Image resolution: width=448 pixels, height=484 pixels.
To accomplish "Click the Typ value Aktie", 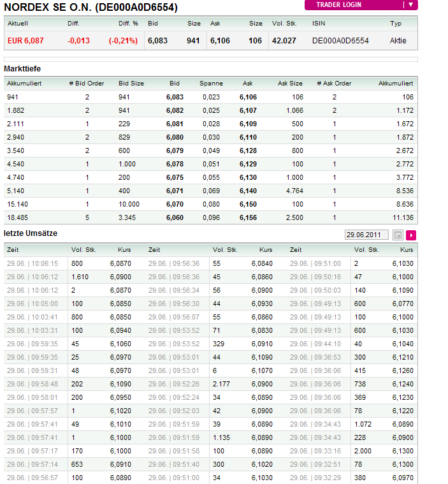I will click(x=398, y=41).
